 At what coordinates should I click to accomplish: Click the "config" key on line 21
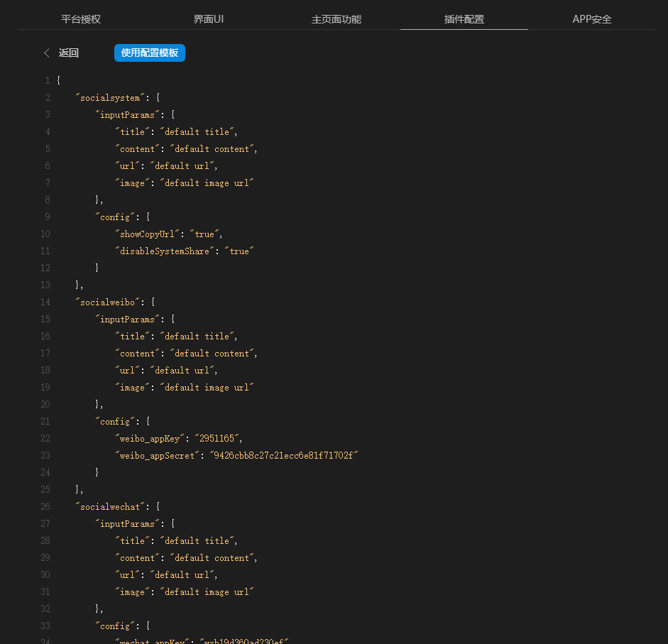pyautogui.click(x=115, y=422)
